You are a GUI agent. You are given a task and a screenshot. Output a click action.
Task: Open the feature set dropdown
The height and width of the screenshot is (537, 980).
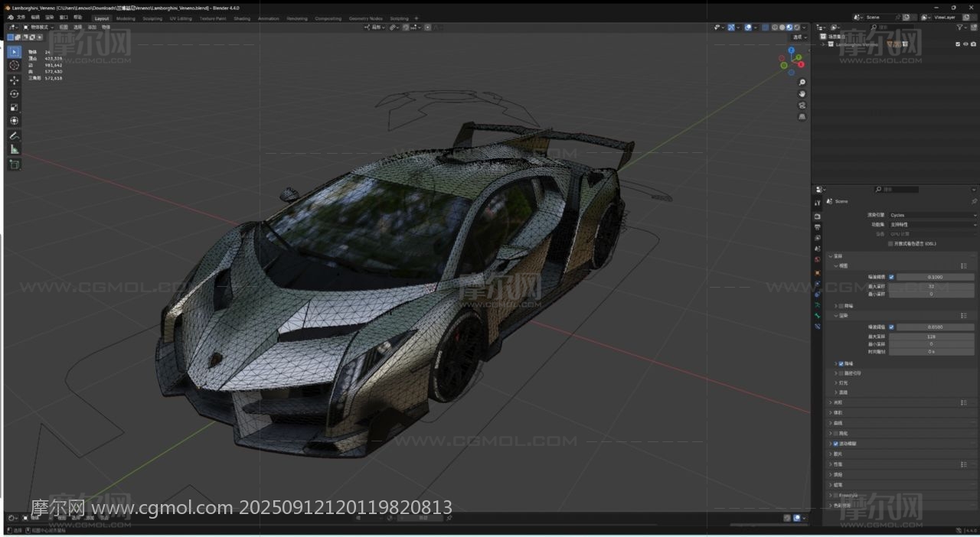click(933, 225)
